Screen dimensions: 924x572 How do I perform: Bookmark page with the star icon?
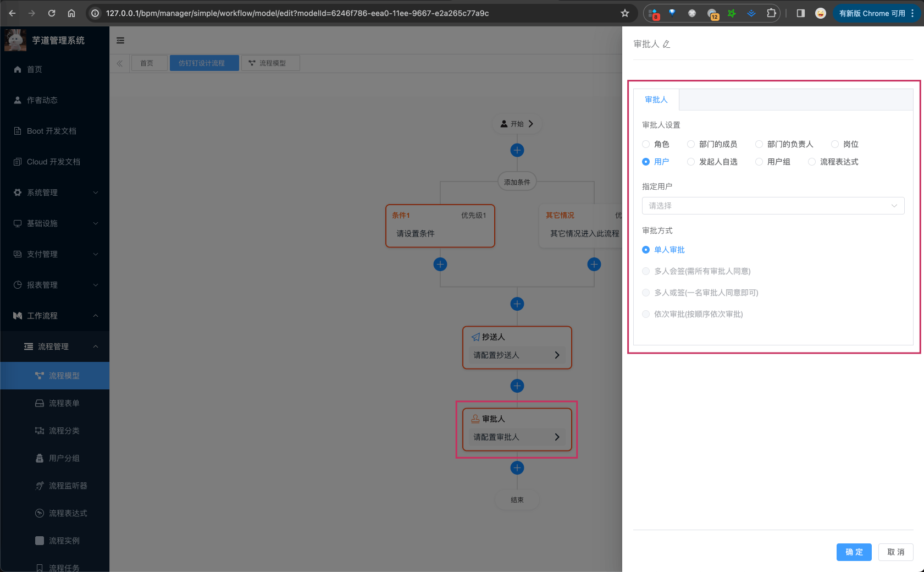coord(624,13)
